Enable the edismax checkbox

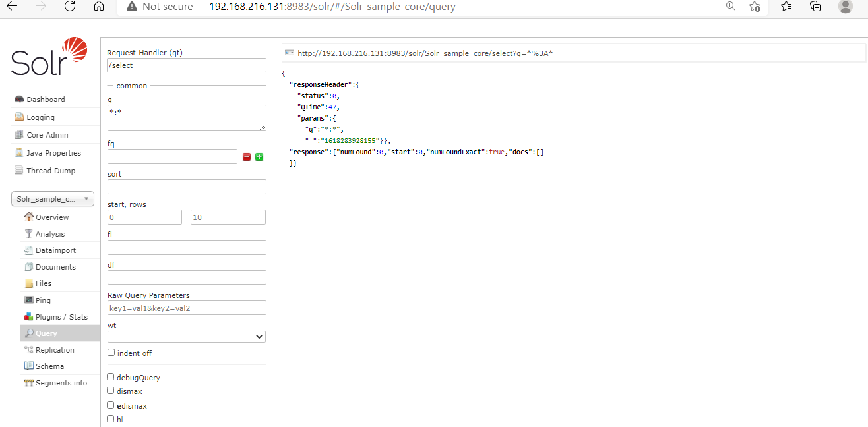111,405
